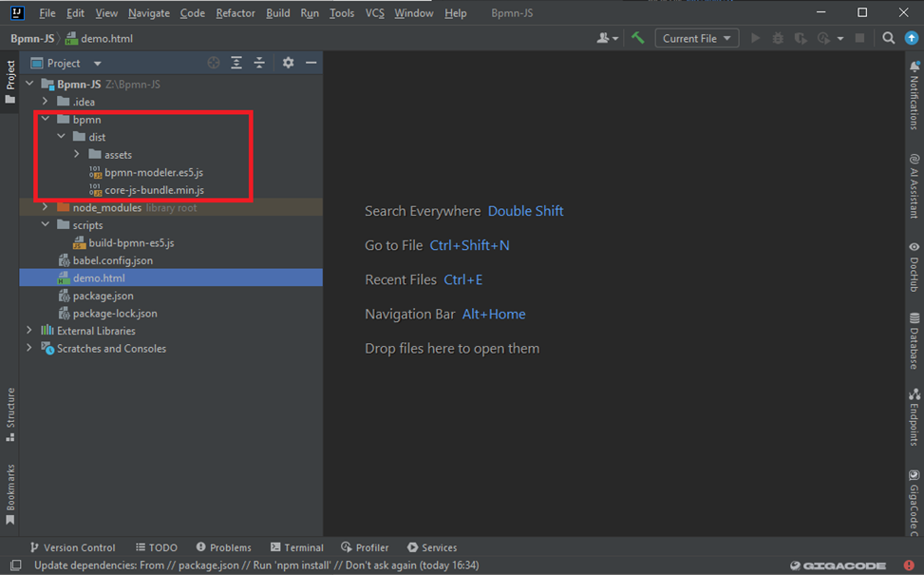Viewport: 924px width, 575px height.
Task: Open the Tools menu
Action: (x=341, y=13)
